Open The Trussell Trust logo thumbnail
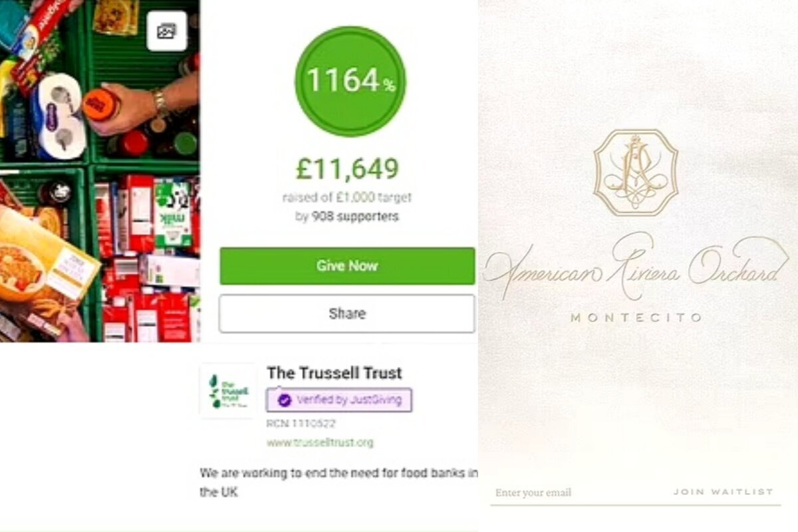This screenshot has width=798, height=532. (x=228, y=391)
